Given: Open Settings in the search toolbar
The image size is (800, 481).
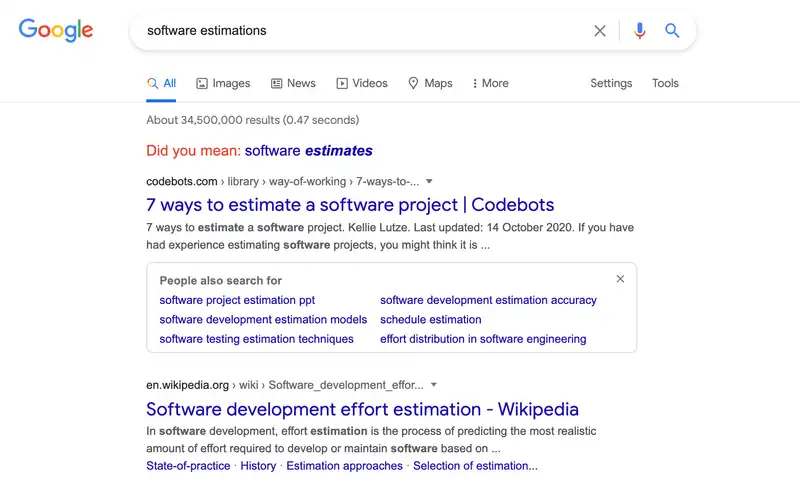Looking at the screenshot, I should click(611, 83).
